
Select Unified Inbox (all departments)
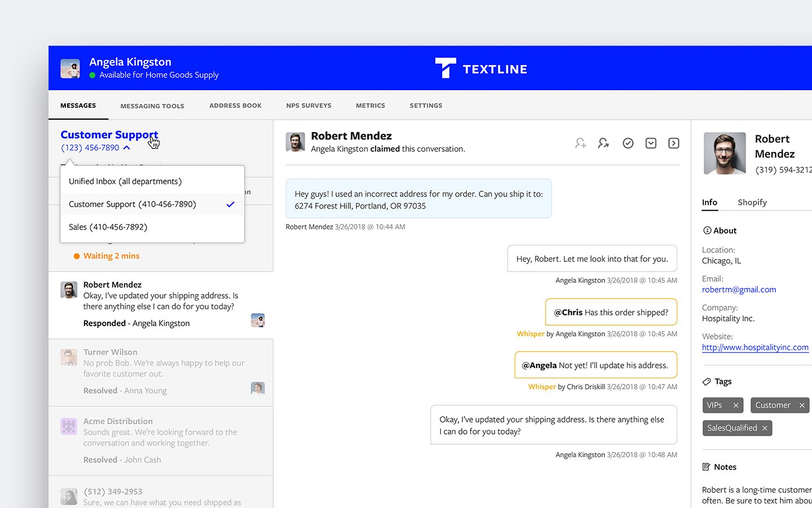tap(125, 181)
